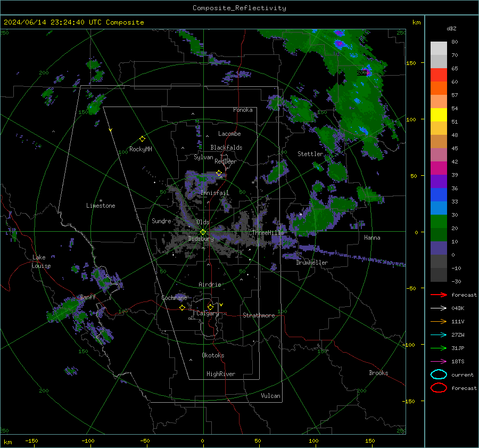Click the ThreeHills town label
The width and height of the screenshot is (479, 448).
pos(268,233)
